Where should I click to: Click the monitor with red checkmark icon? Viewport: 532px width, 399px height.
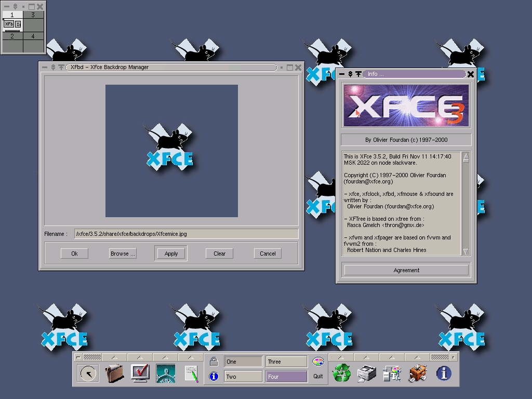point(140,373)
